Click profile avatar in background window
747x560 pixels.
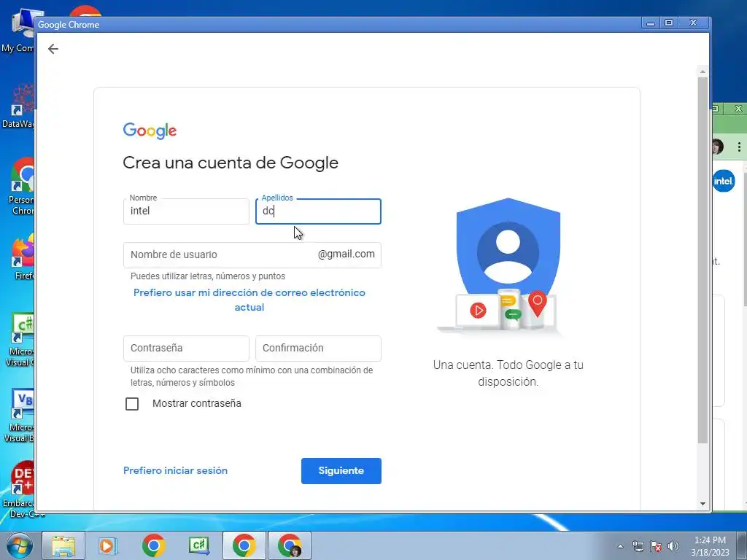tap(718, 147)
